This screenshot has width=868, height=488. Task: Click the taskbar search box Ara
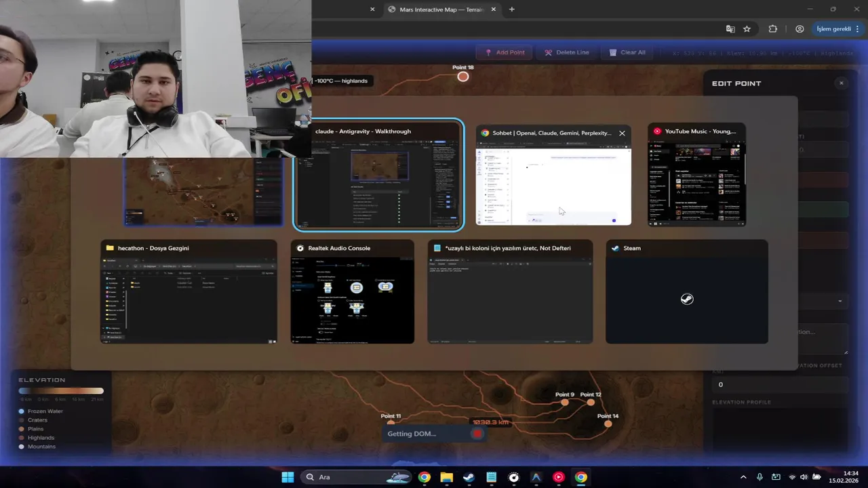(355, 477)
